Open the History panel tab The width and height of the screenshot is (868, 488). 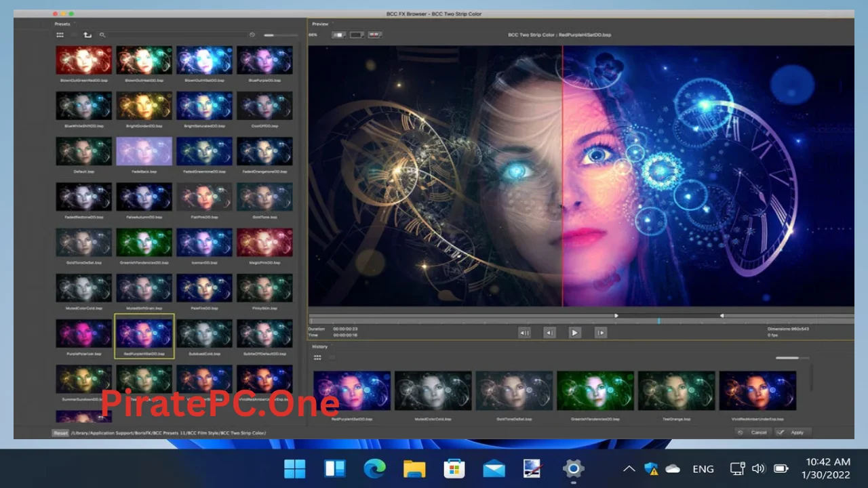click(319, 346)
